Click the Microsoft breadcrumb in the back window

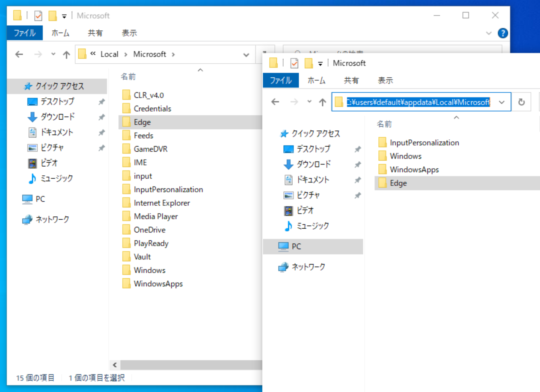point(150,54)
